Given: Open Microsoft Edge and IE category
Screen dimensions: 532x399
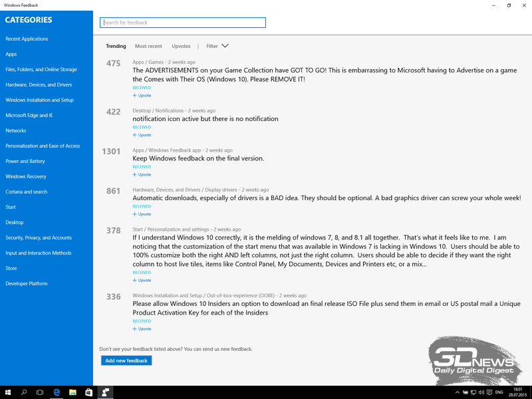Looking at the screenshot, I should pos(29,115).
